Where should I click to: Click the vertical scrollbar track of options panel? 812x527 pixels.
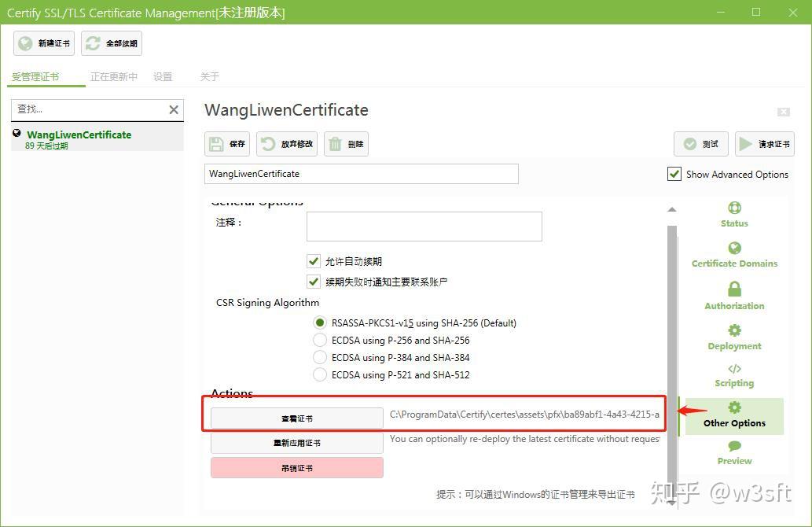[x=671, y=360]
